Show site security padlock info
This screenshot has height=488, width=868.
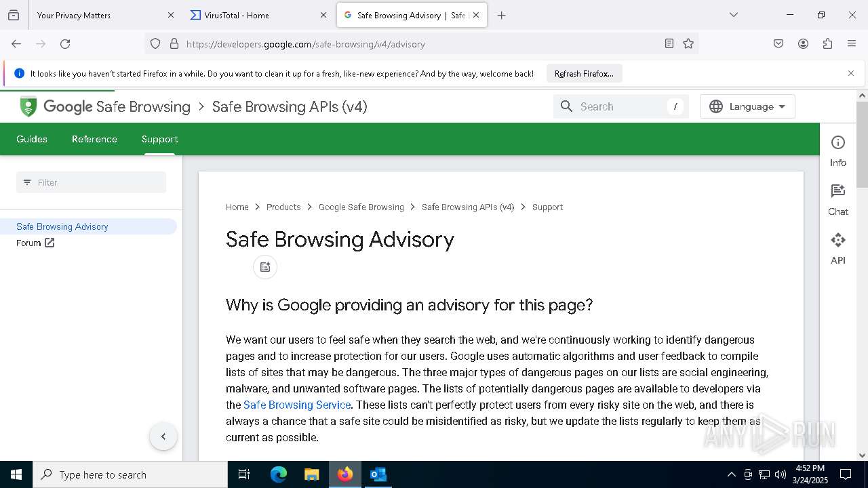pyautogui.click(x=174, y=44)
